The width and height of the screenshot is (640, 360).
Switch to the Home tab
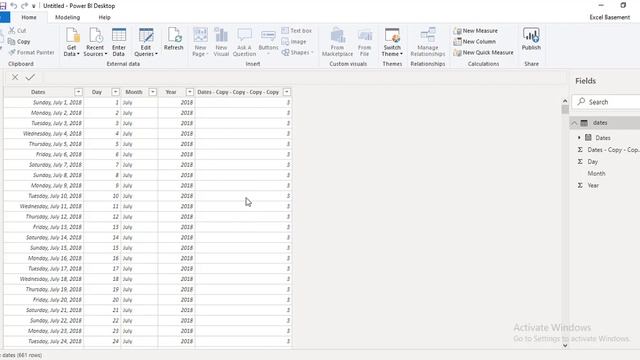[29, 17]
